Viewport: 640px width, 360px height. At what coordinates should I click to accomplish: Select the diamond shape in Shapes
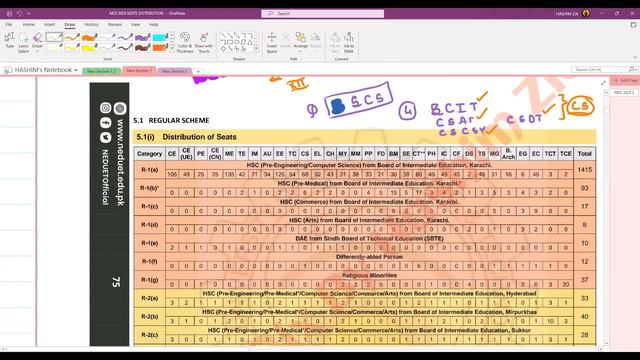223,49
